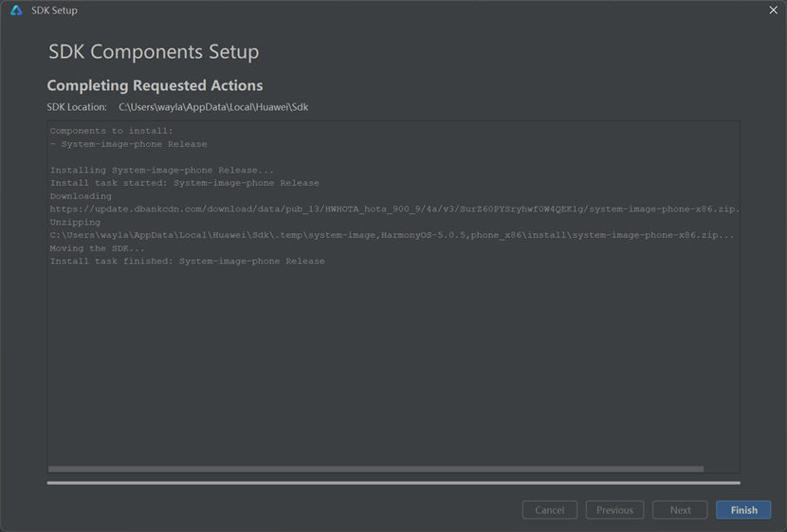Click the 'Moving the SDK...' log line
Image resolution: width=787 pixels, height=532 pixels.
coord(97,248)
